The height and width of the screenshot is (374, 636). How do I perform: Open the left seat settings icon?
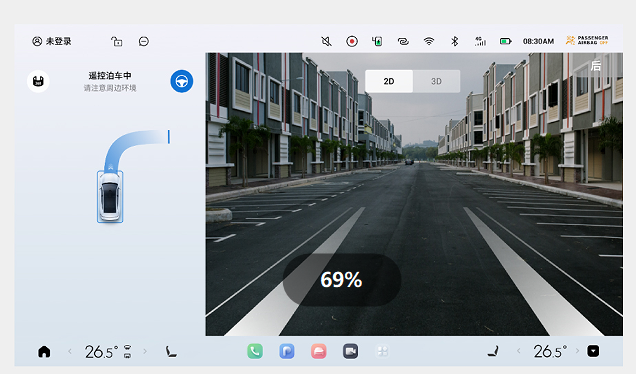pos(171,351)
